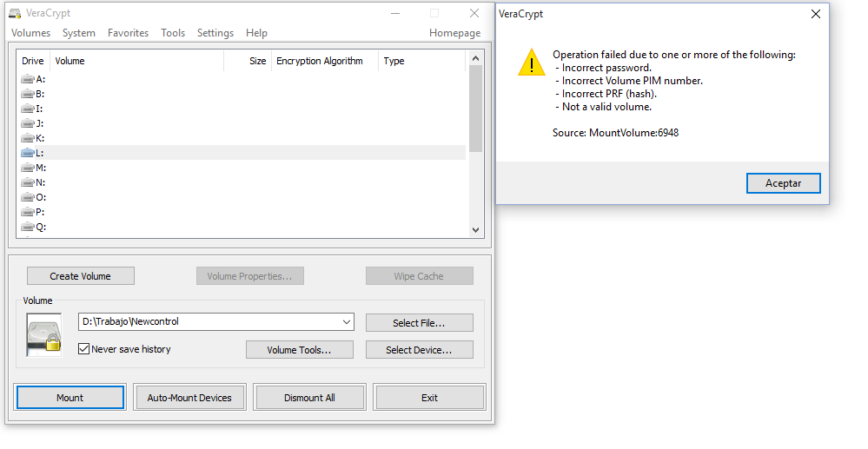Click drive J: disk icon
868x449 pixels.
[x=28, y=123]
